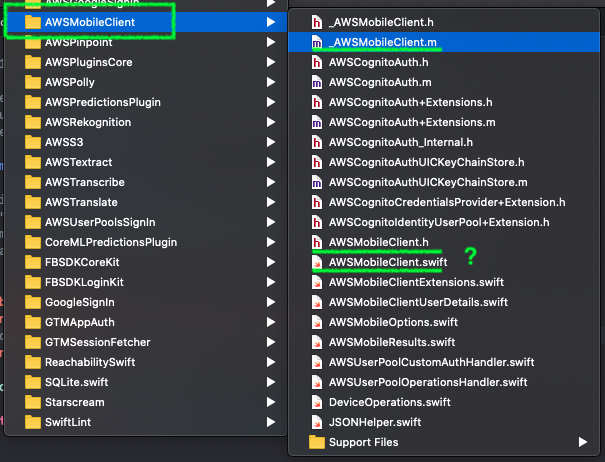The image size is (605, 462).
Task: Click the AWSUserPoolCustomAuthHandler.swift file icon
Action: [317, 362]
